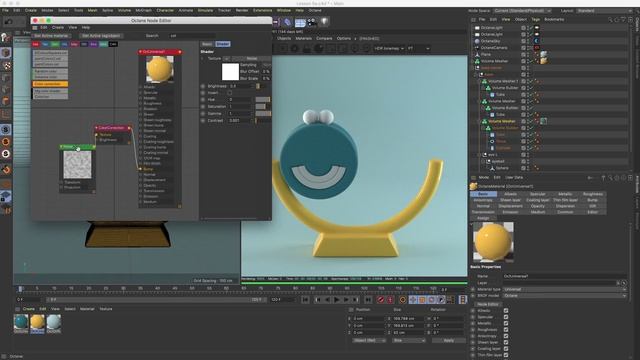The width and height of the screenshot is (640, 360).
Task: Click the checkerboard texture mode icon in left toolbar
Action: pyautogui.click(x=6, y=65)
